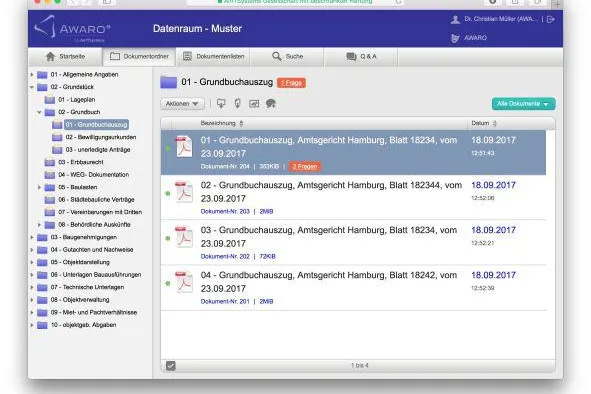The height and width of the screenshot is (394, 591).
Task: Open document 03 - Grundbuchauszug Blatt 18234 title
Action: point(329,237)
